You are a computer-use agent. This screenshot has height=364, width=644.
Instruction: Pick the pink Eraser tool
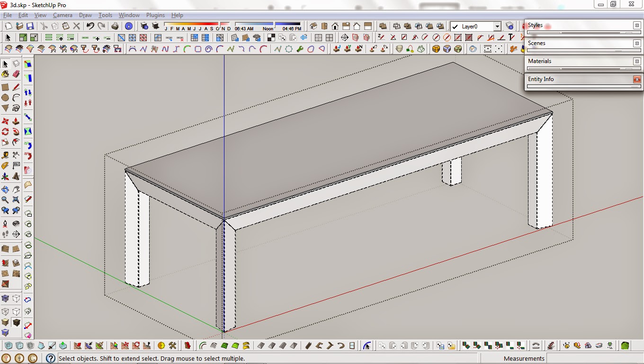16,74
